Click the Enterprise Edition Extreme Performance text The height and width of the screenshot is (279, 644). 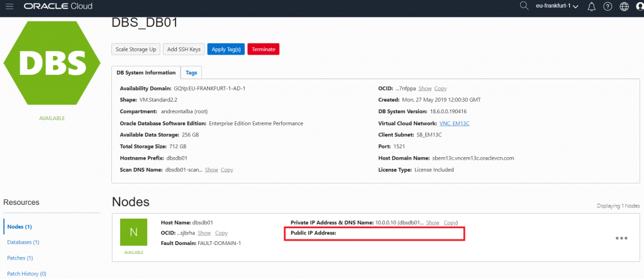(x=256, y=123)
